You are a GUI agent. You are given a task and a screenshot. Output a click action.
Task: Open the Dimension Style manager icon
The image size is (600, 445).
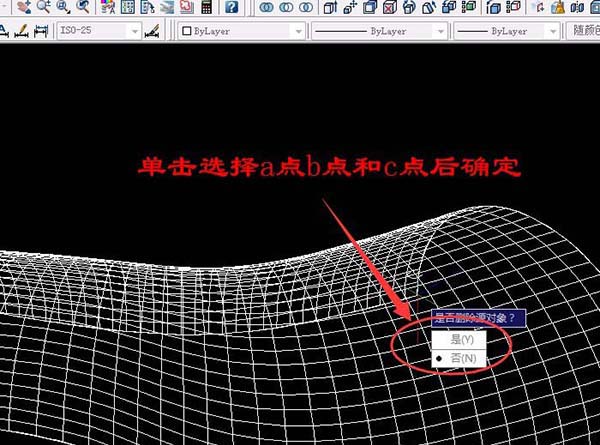[x=152, y=31]
